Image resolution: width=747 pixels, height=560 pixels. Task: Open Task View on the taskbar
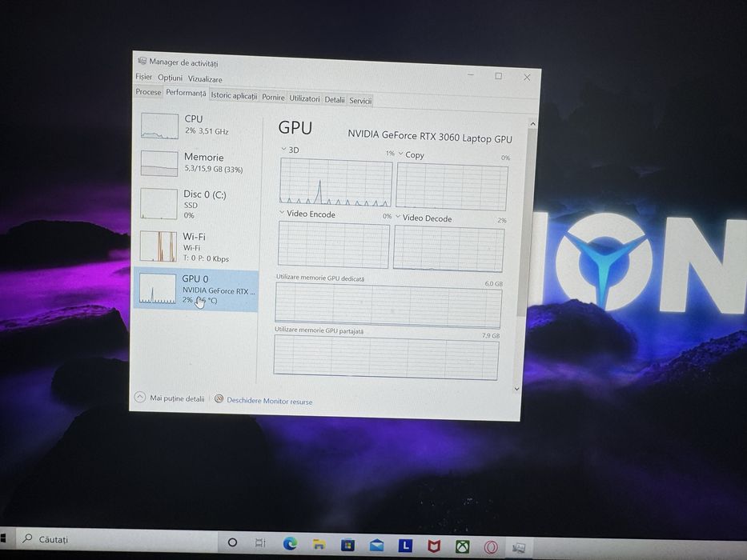[x=260, y=542]
